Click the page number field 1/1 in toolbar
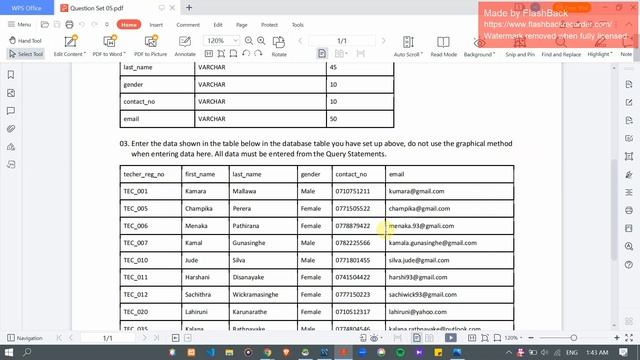 point(342,40)
